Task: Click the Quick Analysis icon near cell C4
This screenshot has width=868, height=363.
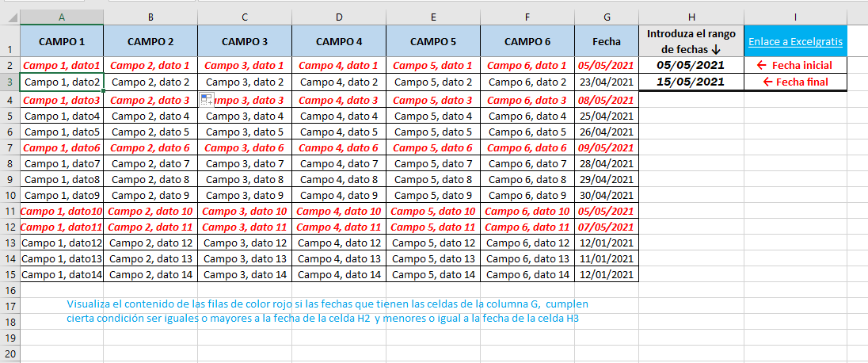Action: [x=207, y=100]
